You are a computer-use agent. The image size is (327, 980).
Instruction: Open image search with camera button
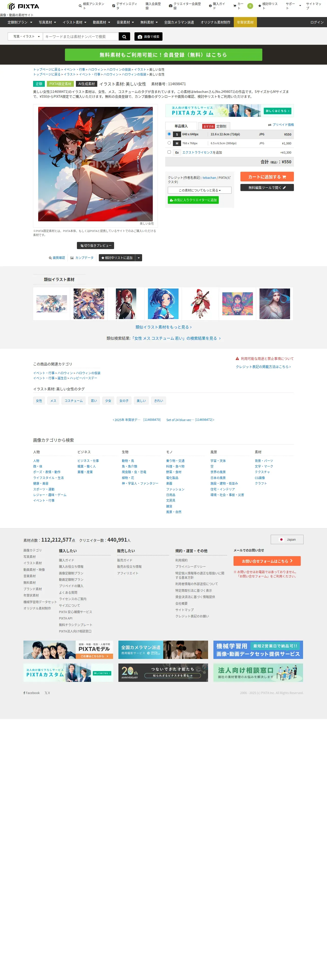(x=148, y=37)
